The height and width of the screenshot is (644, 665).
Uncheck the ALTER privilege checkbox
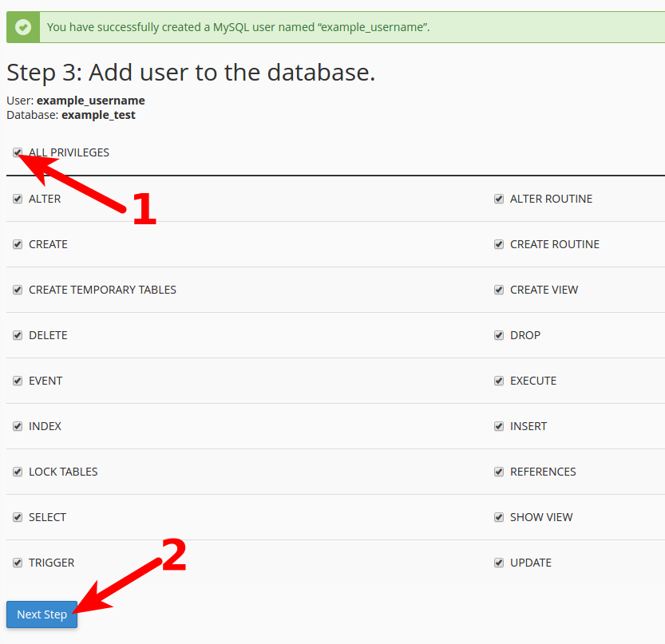(x=18, y=199)
